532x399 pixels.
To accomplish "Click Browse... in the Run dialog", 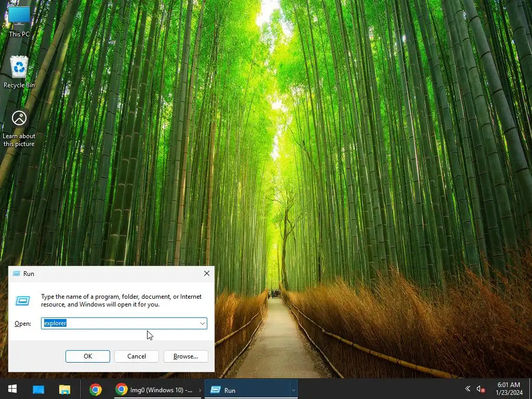I will pyautogui.click(x=185, y=356).
